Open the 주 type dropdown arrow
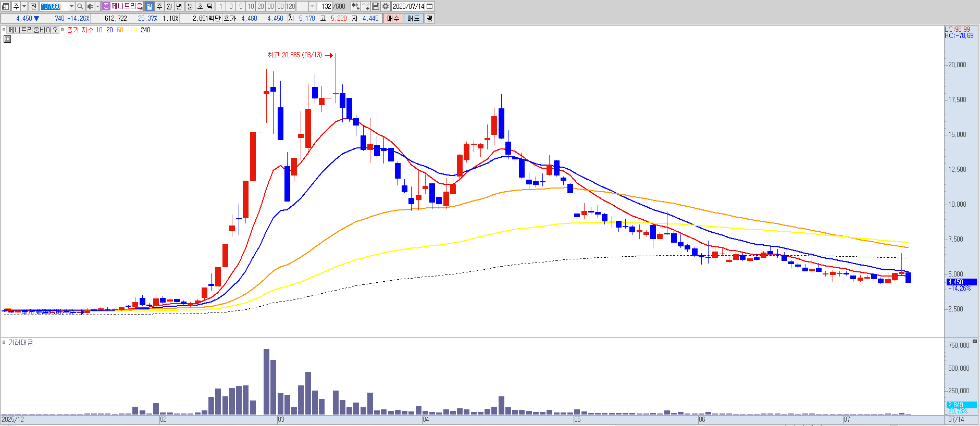This screenshot has height=426, width=980. (24, 6)
